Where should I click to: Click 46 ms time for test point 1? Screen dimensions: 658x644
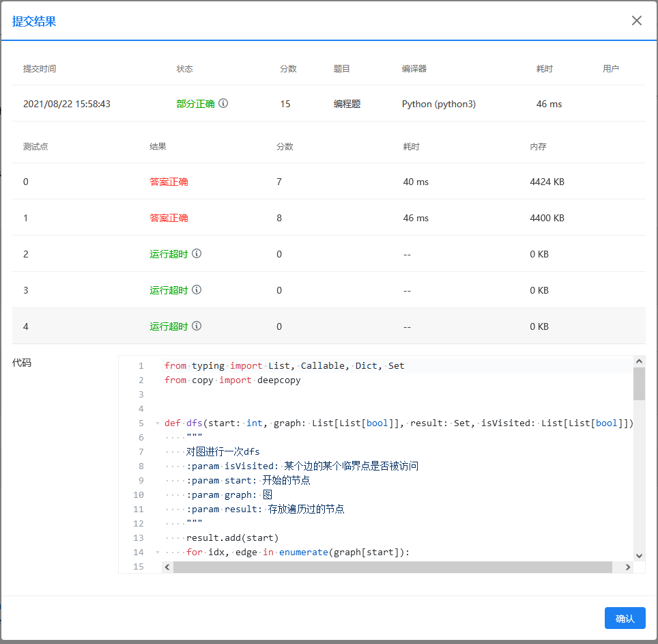(416, 218)
